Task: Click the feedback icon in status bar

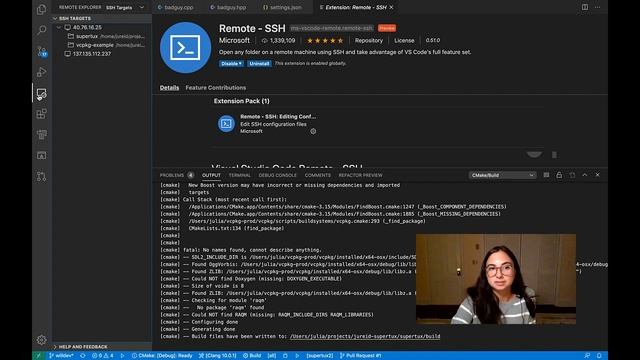Action: point(587,356)
